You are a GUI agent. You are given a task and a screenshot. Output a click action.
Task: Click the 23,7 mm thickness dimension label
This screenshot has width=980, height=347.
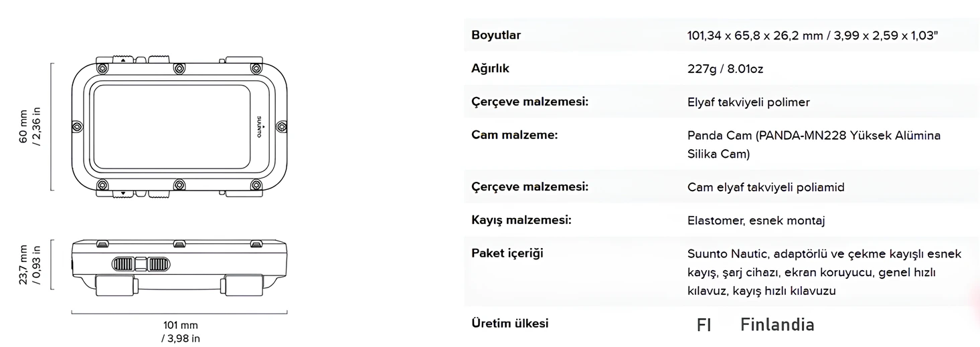tap(29, 265)
